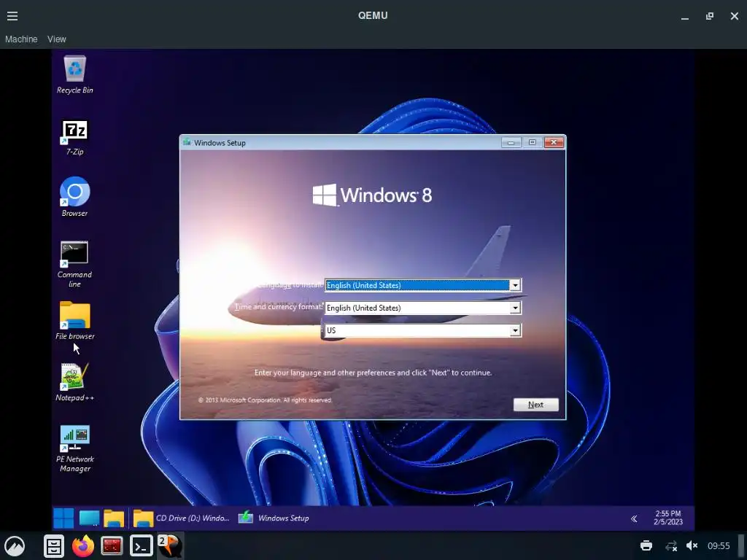Launch Firefox from the host panel
The image size is (747, 560).
(83, 545)
